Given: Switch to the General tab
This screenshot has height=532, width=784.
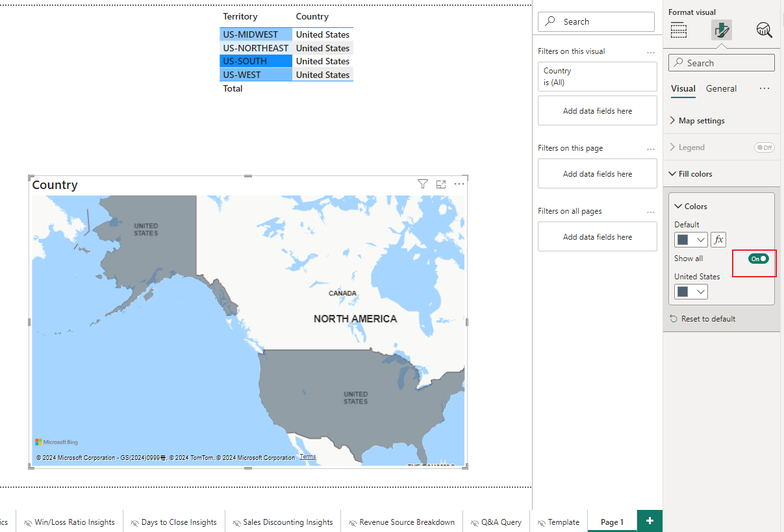Looking at the screenshot, I should point(721,89).
